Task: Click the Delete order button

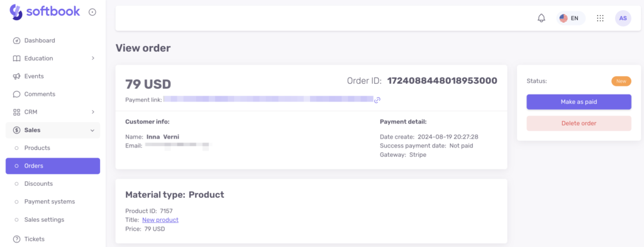Action: [579, 123]
